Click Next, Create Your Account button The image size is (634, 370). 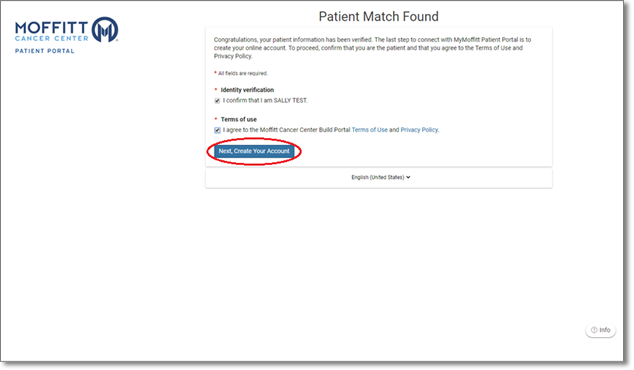click(x=254, y=151)
